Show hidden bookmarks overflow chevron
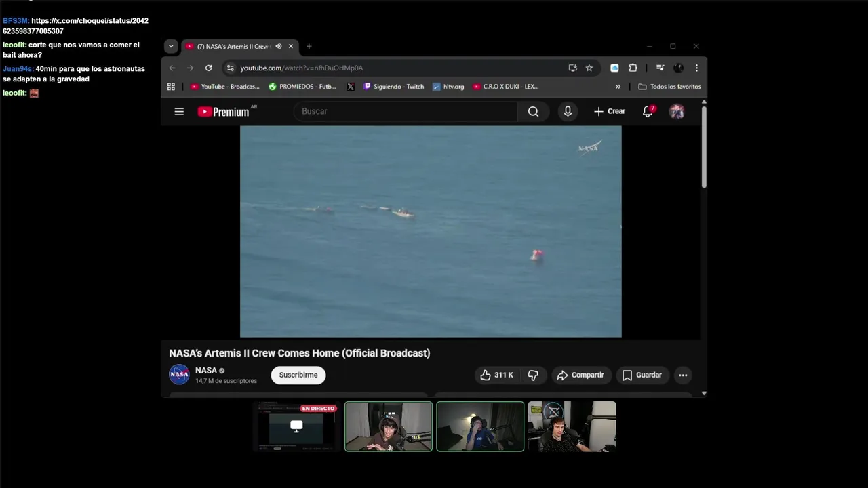This screenshot has width=868, height=488. pos(618,87)
